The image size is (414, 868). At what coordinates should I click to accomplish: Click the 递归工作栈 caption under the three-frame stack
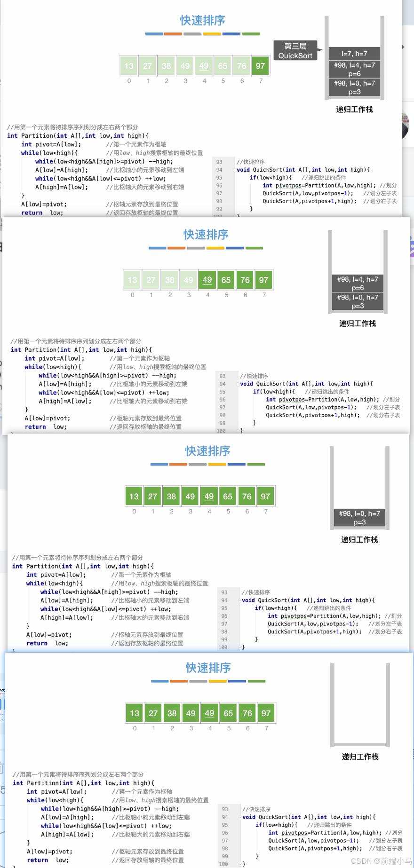point(354,109)
